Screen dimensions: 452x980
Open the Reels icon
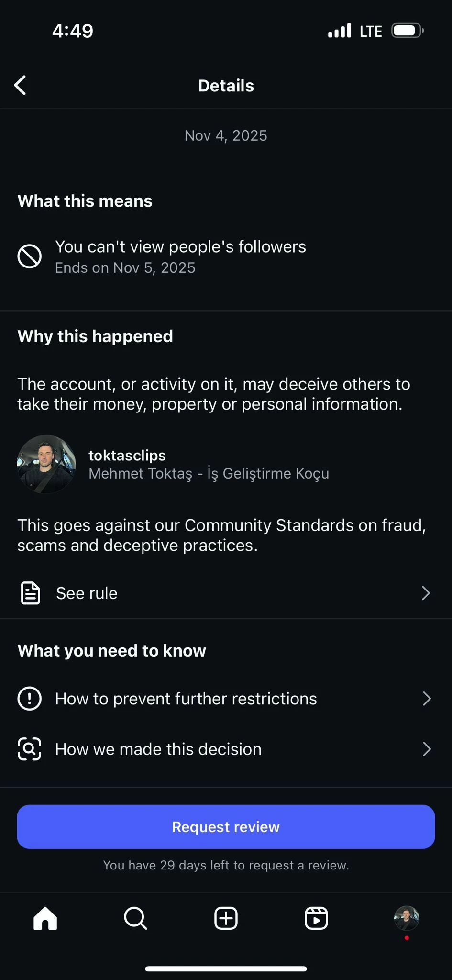click(316, 918)
